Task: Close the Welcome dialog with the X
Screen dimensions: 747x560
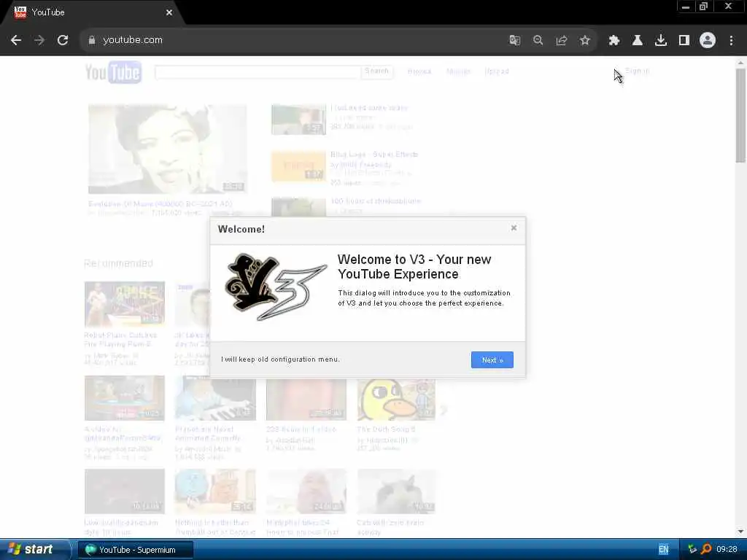Action: [x=514, y=228]
